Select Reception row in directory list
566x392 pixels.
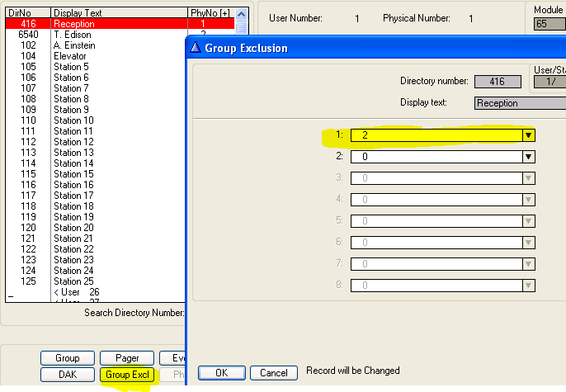(x=74, y=24)
